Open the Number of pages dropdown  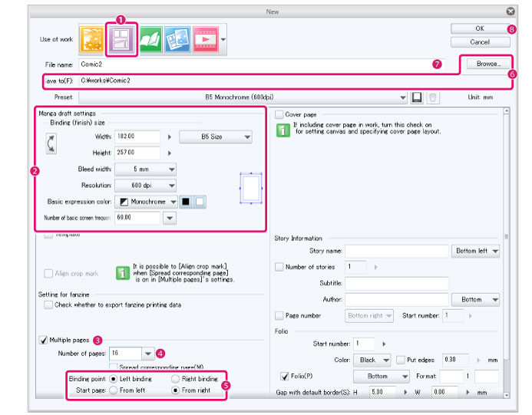[x=147, y=354]
